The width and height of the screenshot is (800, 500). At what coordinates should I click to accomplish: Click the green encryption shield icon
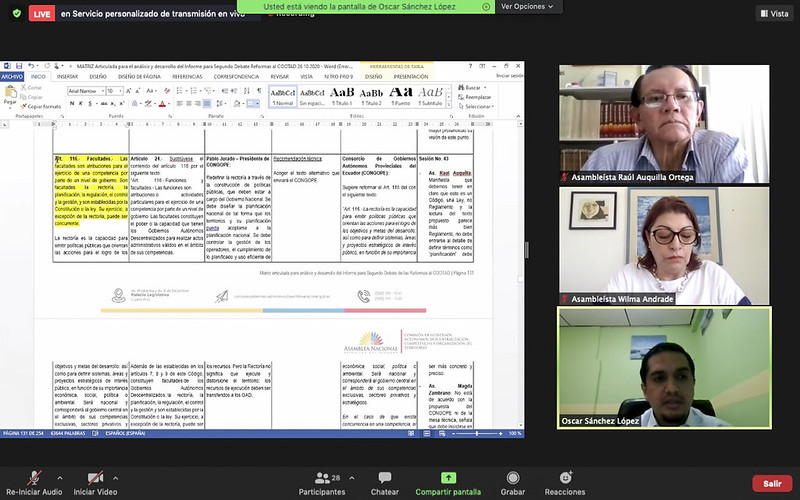click(17, 13)
